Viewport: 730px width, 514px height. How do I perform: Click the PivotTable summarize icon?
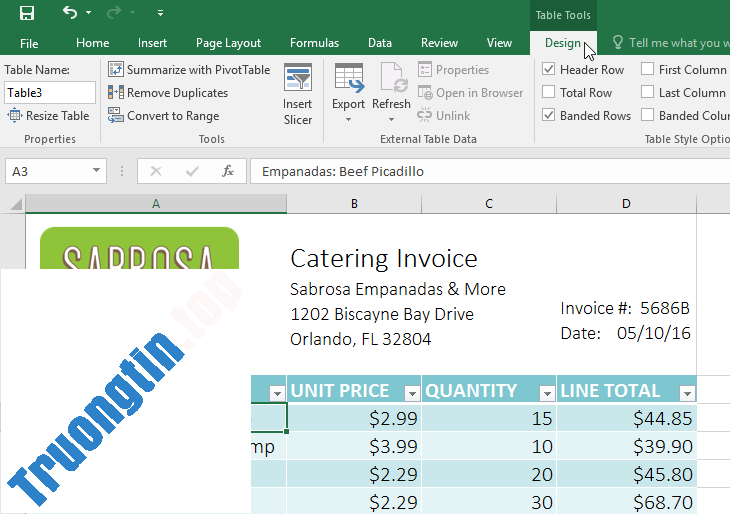(115, 69)
